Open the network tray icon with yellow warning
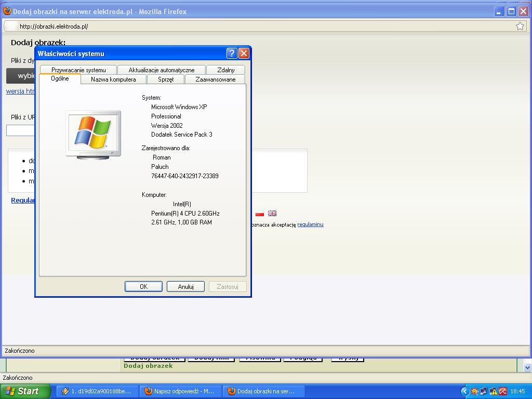Screen dimensions: 532x399 click(x=493, y=391)
